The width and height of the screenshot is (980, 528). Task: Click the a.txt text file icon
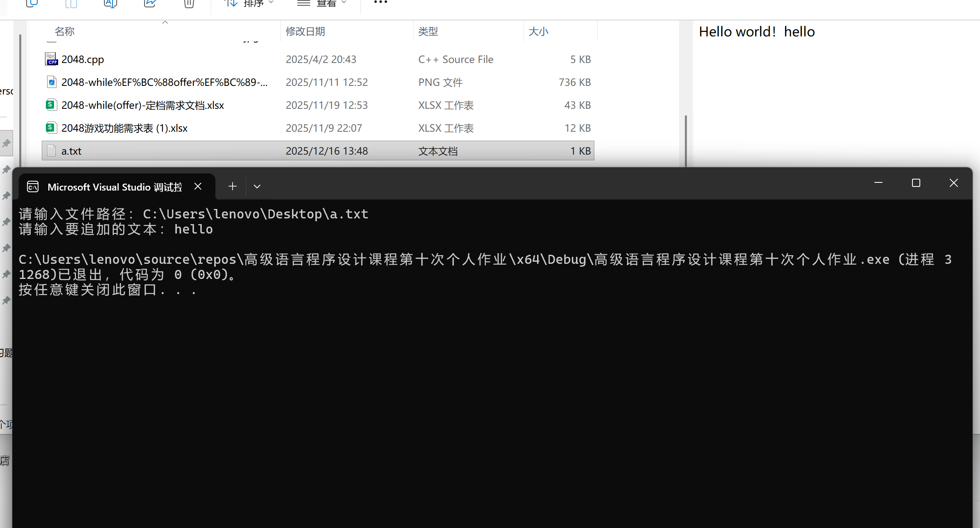51,151
